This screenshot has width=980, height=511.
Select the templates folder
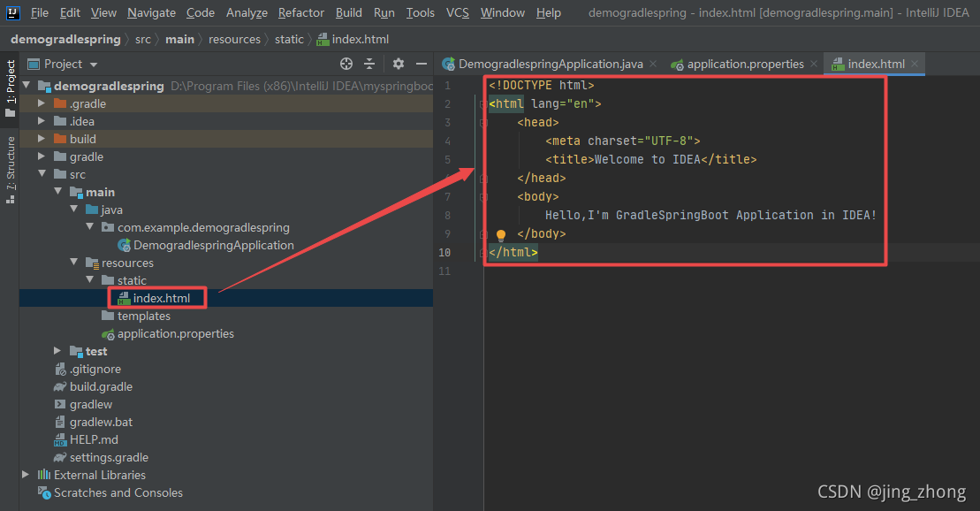144,316
